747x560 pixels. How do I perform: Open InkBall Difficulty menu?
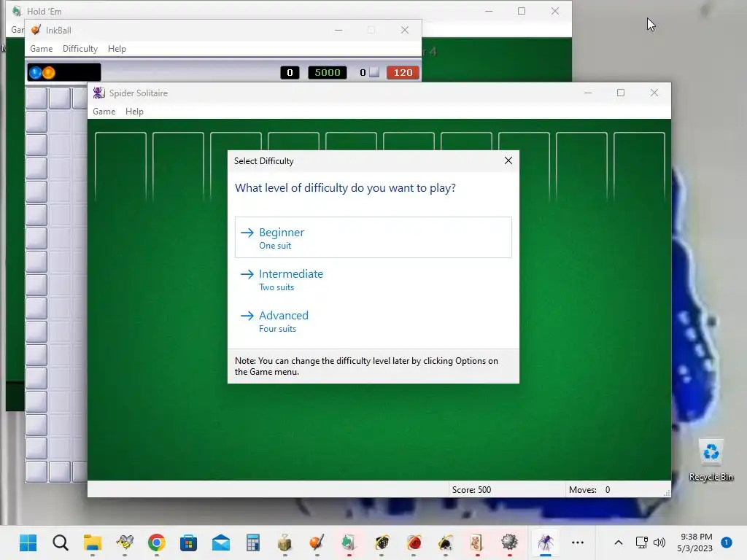80,49
